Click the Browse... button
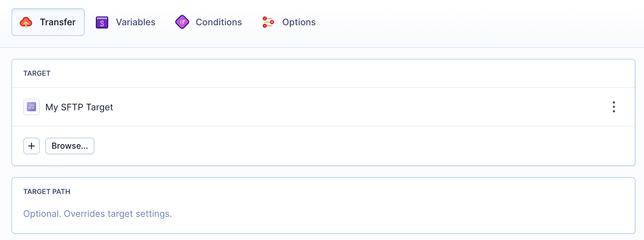The width and height of the screenshot is (644, 240). tap(70, 146)
